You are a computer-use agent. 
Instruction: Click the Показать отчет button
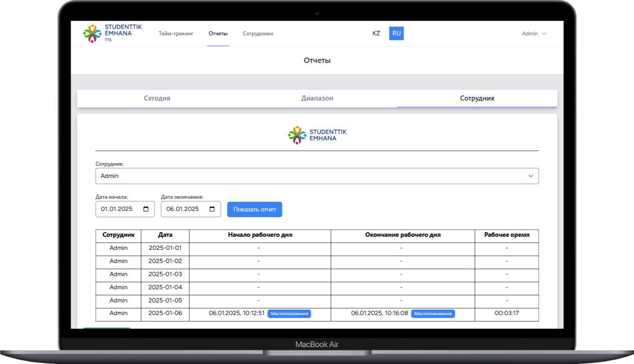(x=254, y=209)
